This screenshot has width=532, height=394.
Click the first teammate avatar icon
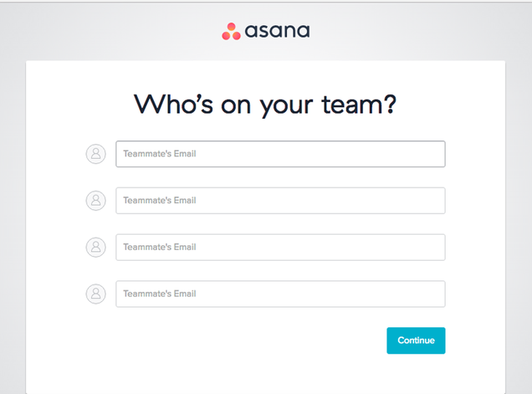pos(96,154)
